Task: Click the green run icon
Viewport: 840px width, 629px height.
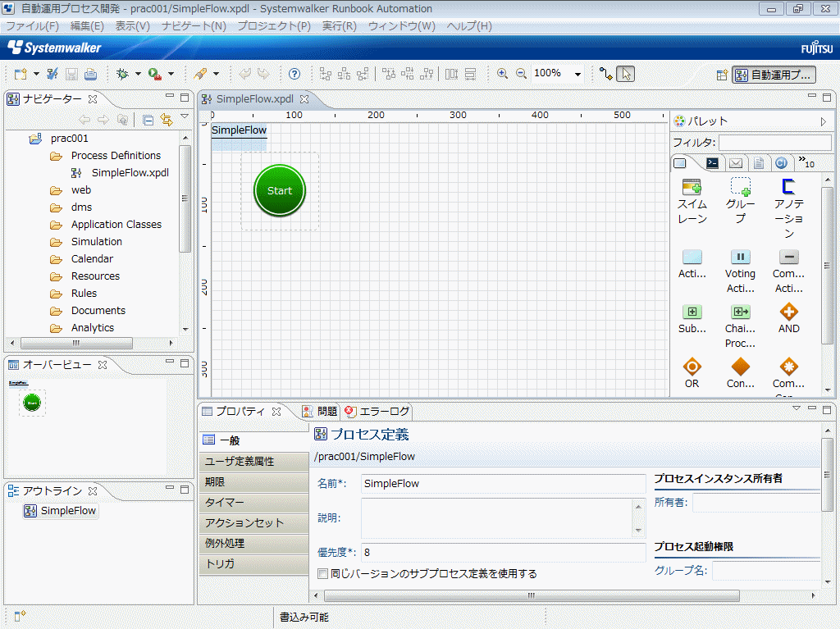Action: (155, 74)
